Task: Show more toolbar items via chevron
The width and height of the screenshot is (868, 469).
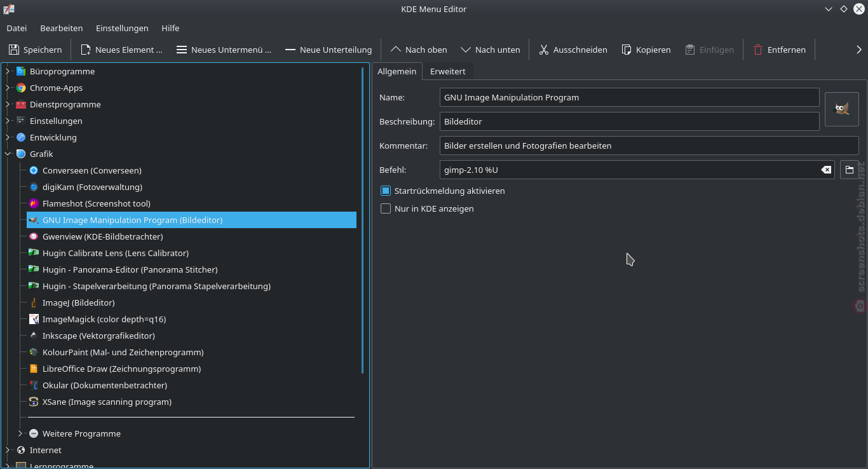Action: tap(859, 50)
